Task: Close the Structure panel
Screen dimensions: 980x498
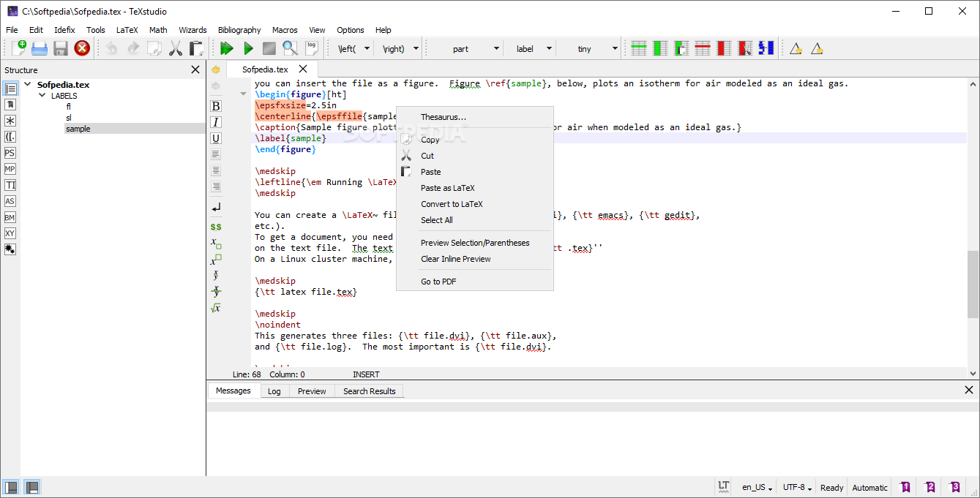Action: pyautogui.click(x=195, y=69)
